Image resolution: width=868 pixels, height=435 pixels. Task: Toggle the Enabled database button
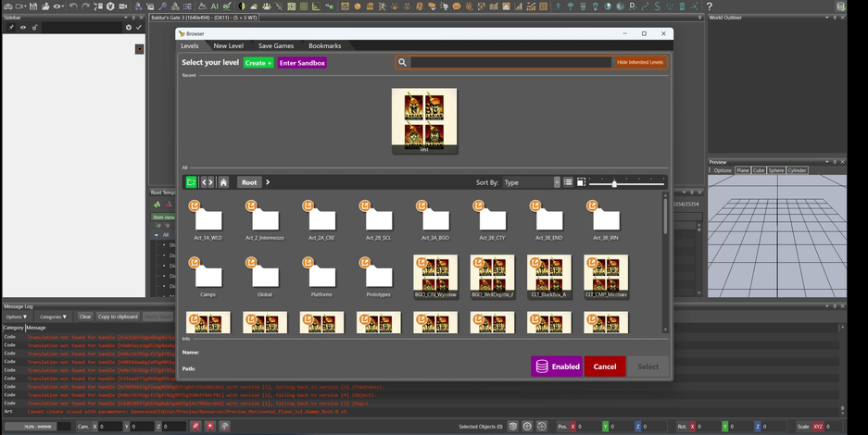click(557, 367)
